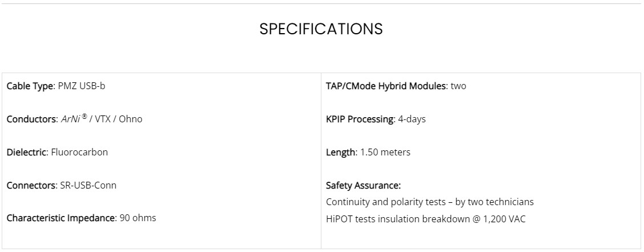Select the Fluorocarbon value
This screenshot has height=252, width=644.
80,152
